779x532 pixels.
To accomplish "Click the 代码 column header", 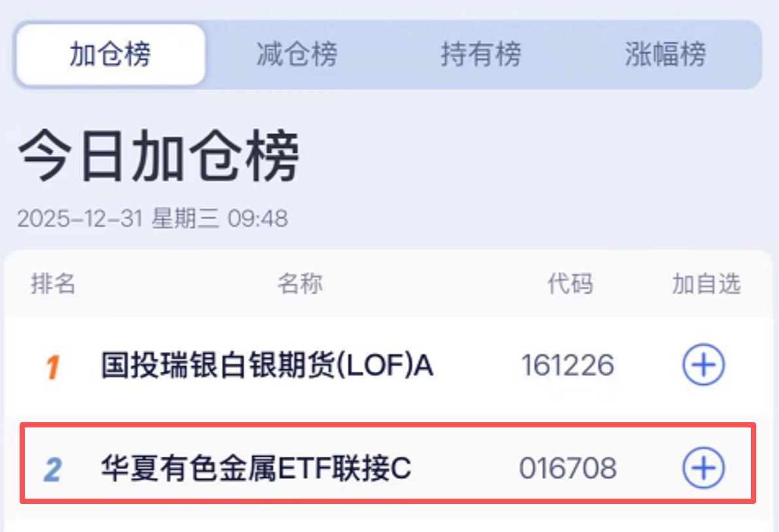I will point(569,284).
